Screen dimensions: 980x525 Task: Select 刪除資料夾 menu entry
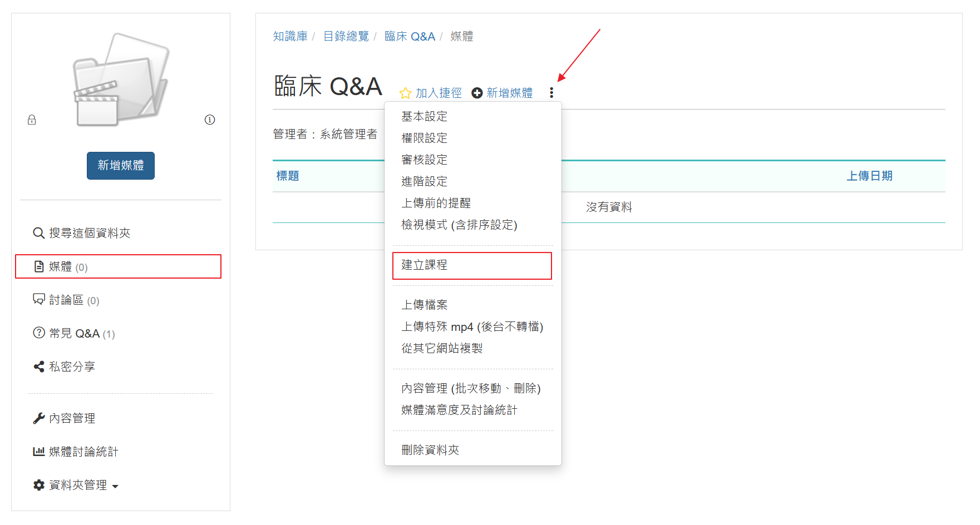[x=430, y=450]
